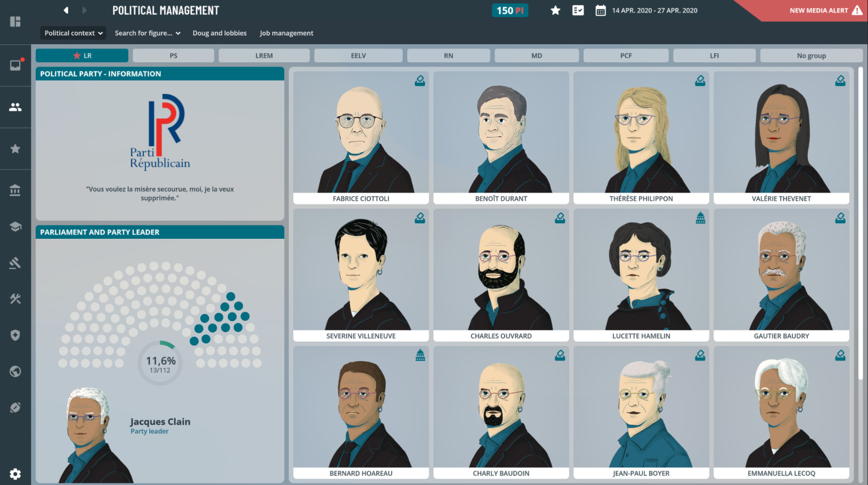The height and width of the screenshot is (485, 868).
Task: Select the No group tab
Action: pos(811,55)
